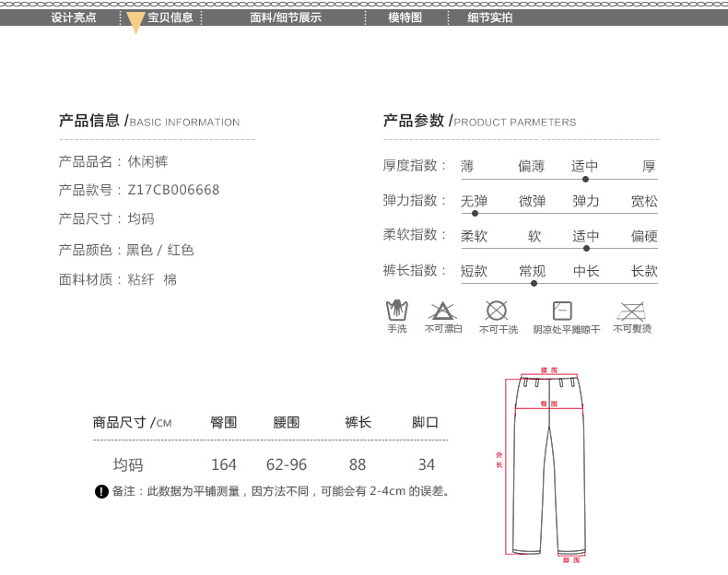Switch to the 宝贝信息 tab

[170, 18]
